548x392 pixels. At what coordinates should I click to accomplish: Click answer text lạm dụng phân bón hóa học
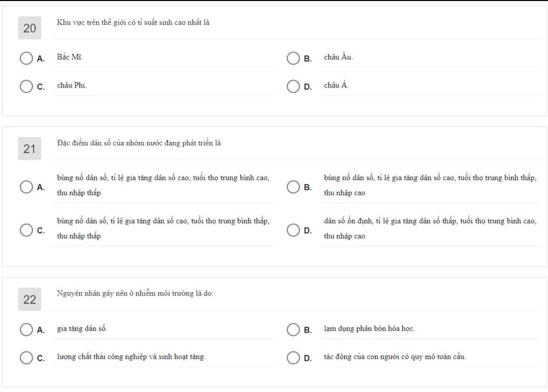pyautogui.click(x=369, y=328)
